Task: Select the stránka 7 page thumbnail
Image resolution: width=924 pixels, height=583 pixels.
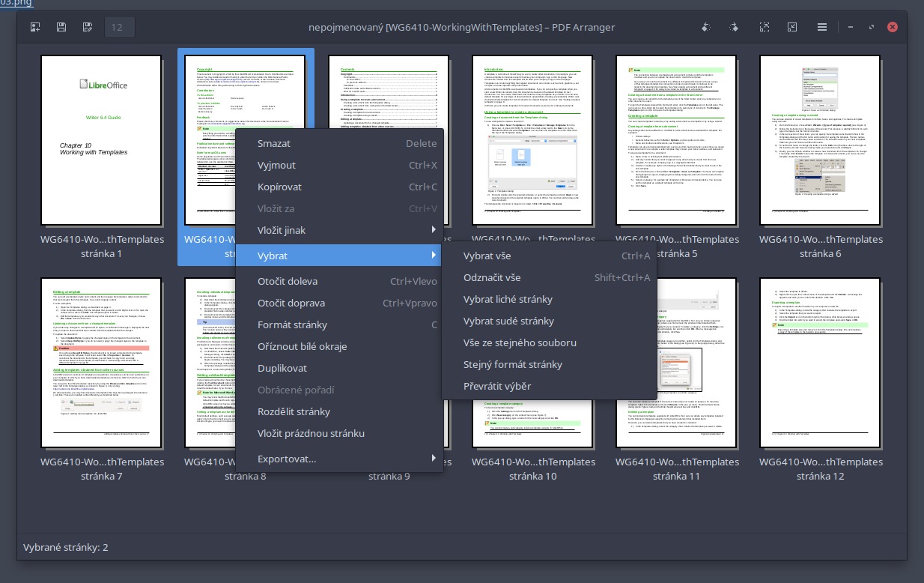Action: coord(102,363)
